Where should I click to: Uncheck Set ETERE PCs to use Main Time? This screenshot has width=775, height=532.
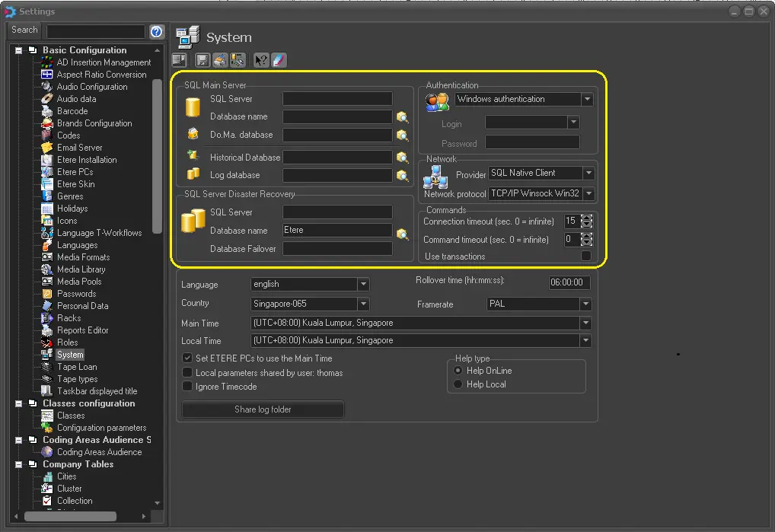point(187,358)
